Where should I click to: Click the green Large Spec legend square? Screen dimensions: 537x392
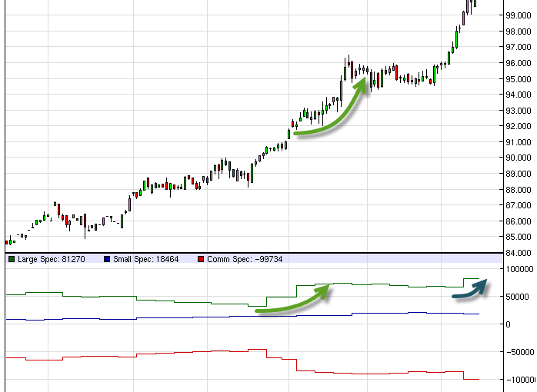(x=12, y=259)
